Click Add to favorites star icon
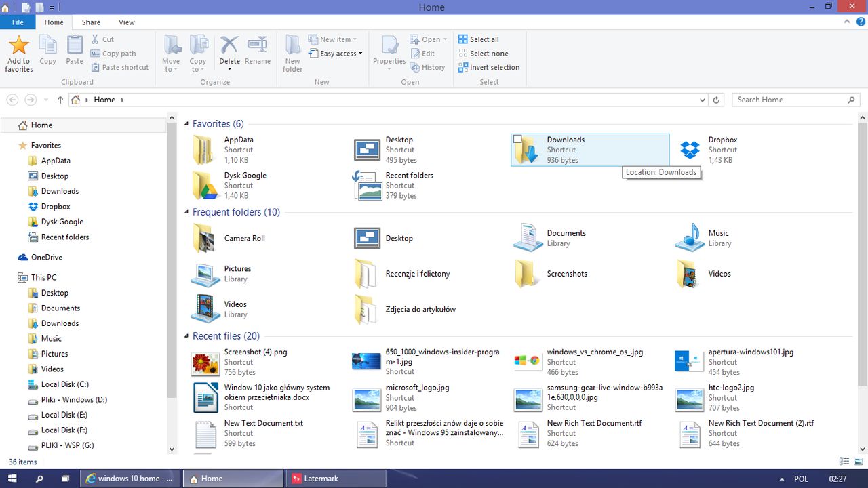The width and height of the screenshot is (868, 488). tap(19, 45)
